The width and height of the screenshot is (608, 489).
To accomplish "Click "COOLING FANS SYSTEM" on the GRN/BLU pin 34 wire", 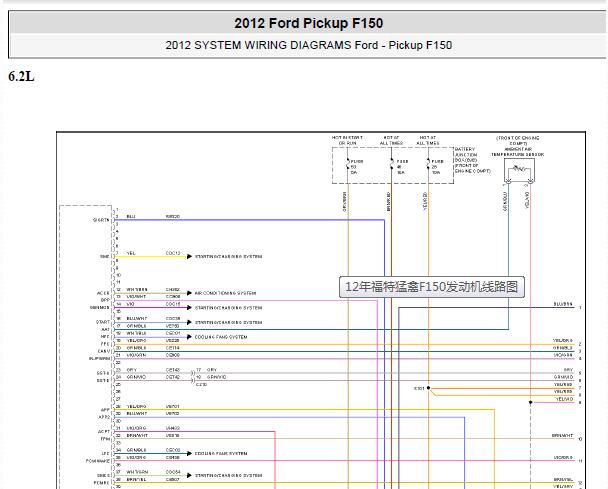I will 221,453.
